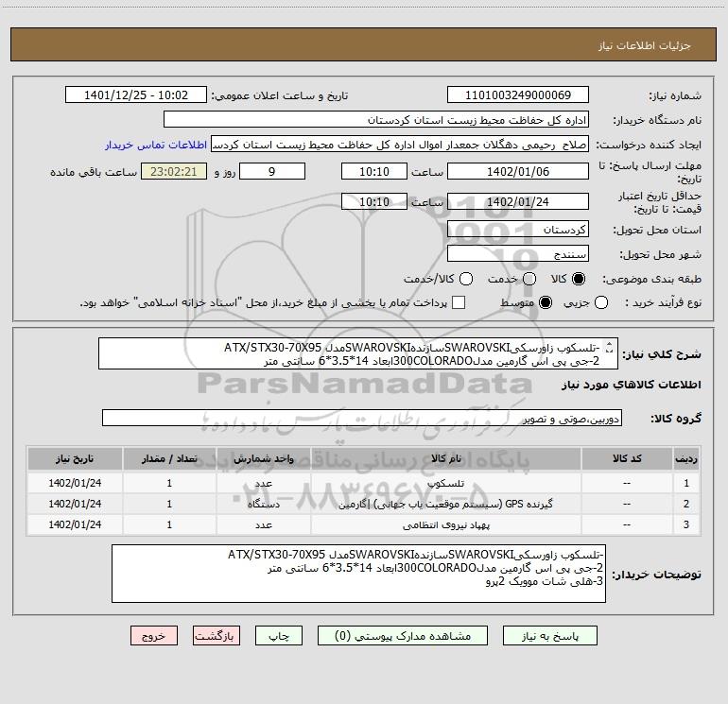Click the دستگاه unit cell in row 2

(x=263, y=504)
